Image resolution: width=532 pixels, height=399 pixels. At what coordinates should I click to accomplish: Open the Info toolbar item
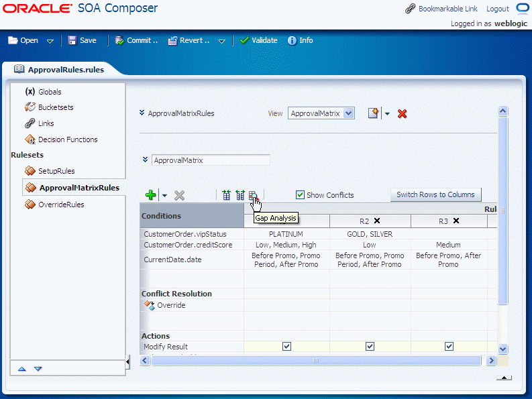click(x=301, y=40)
